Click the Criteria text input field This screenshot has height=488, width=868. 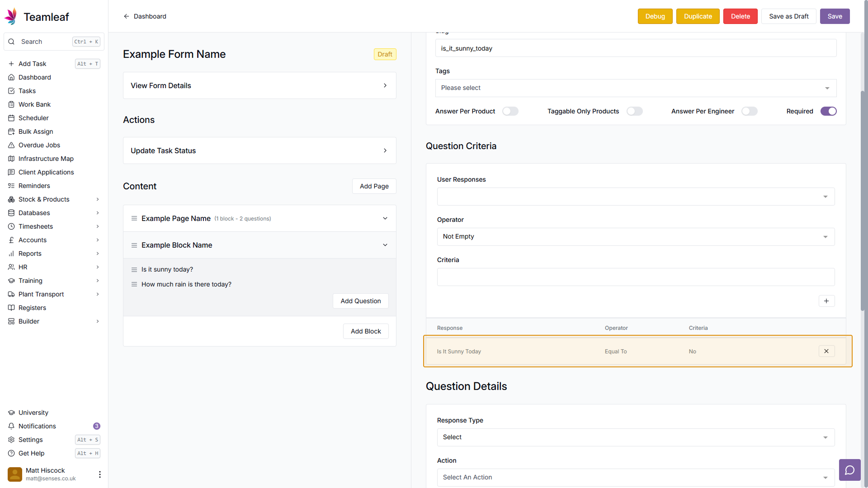click(x=635, y=277)
